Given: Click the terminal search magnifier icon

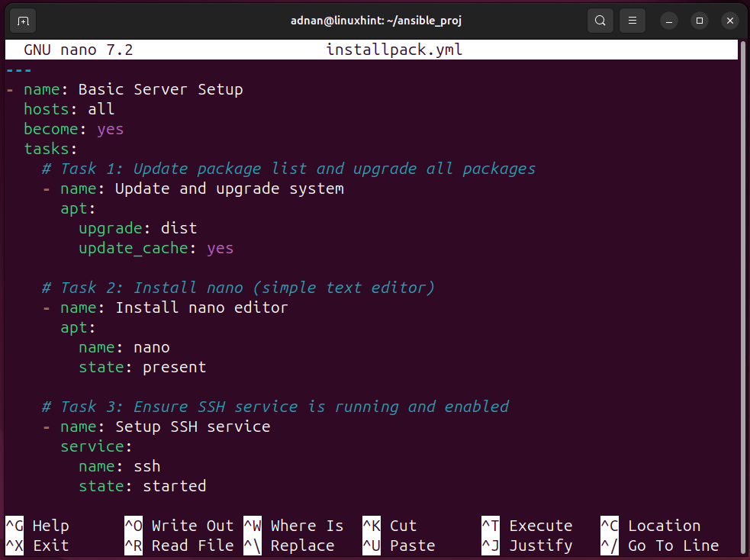Looking at the screenshot, I should (x=600, y=21).
